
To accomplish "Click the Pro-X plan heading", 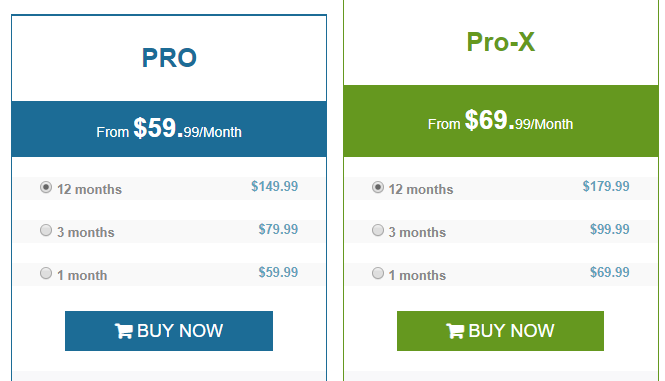I will (500, 42).
